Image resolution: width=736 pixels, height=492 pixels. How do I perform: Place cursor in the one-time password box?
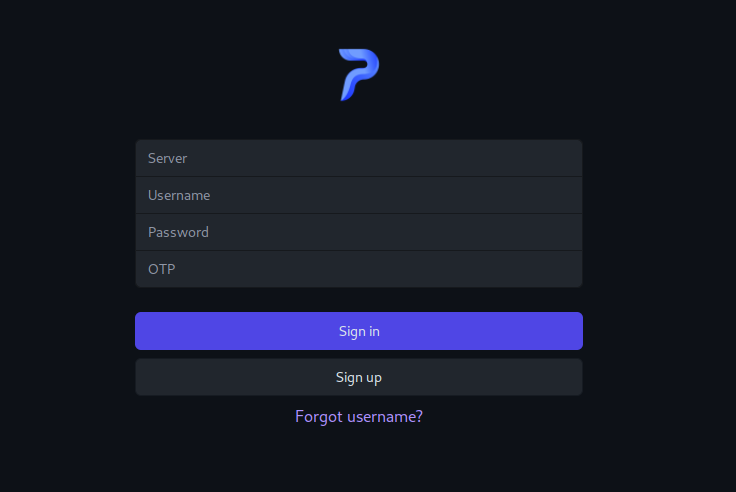(359, 269)
